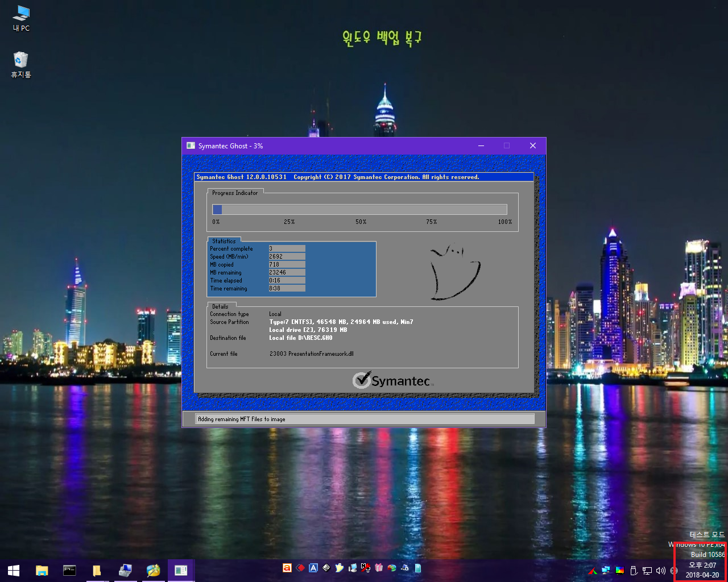Screen dimensions: 728x582
Task: Click the blue 'A' quick launch icon
Action: click(x=313, y=568)
